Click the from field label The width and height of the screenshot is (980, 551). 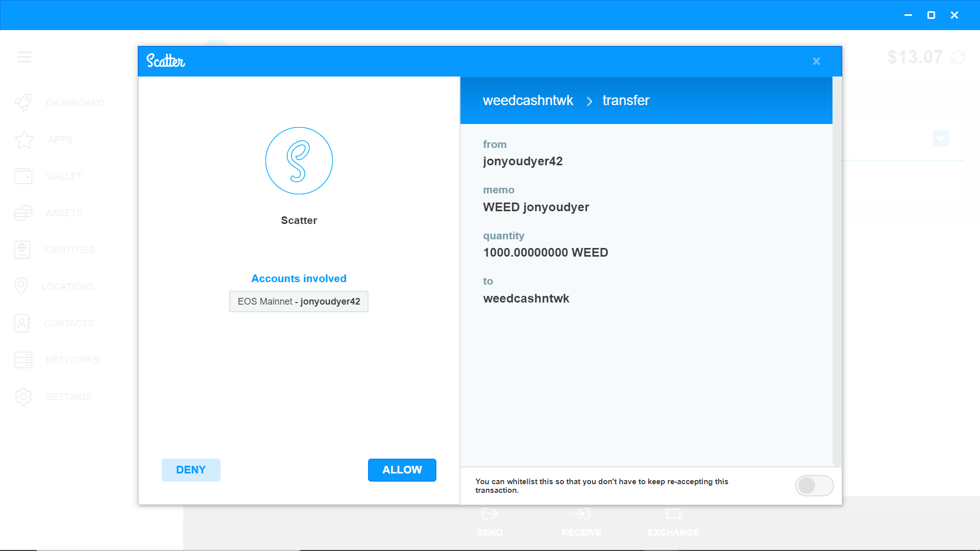point(495,144)
